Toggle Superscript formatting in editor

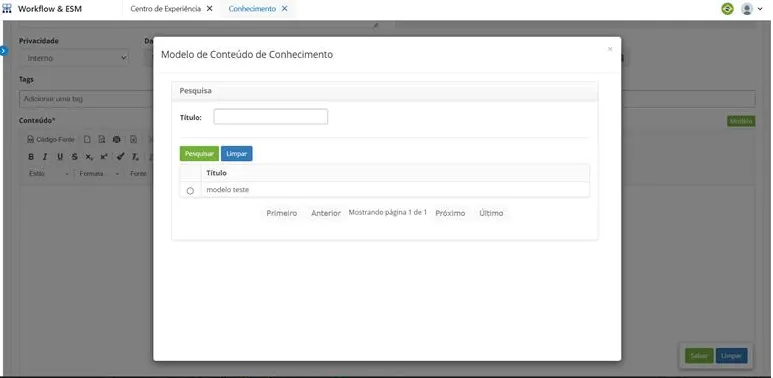pyautogui.click(x=104, y=157)
